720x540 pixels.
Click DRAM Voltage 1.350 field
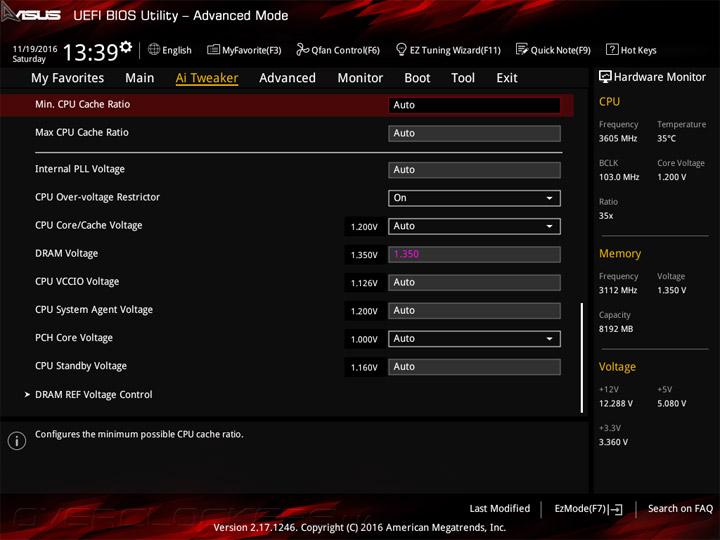(474, 254)
